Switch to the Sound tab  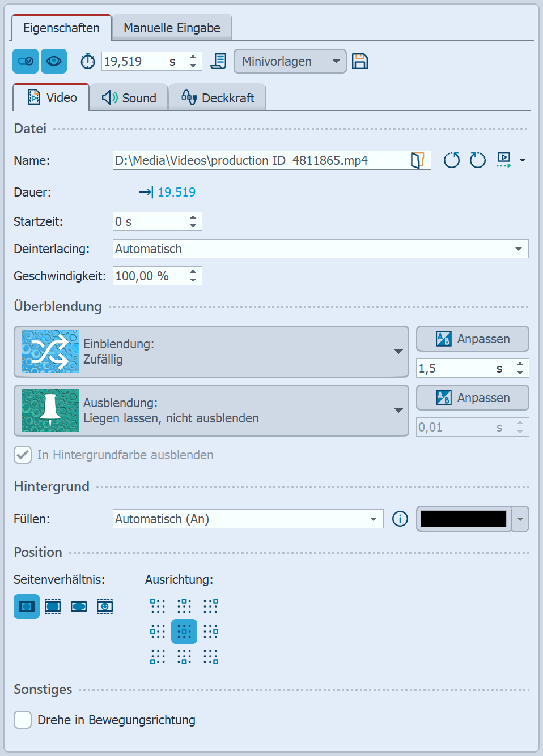(x=129, y=98)
